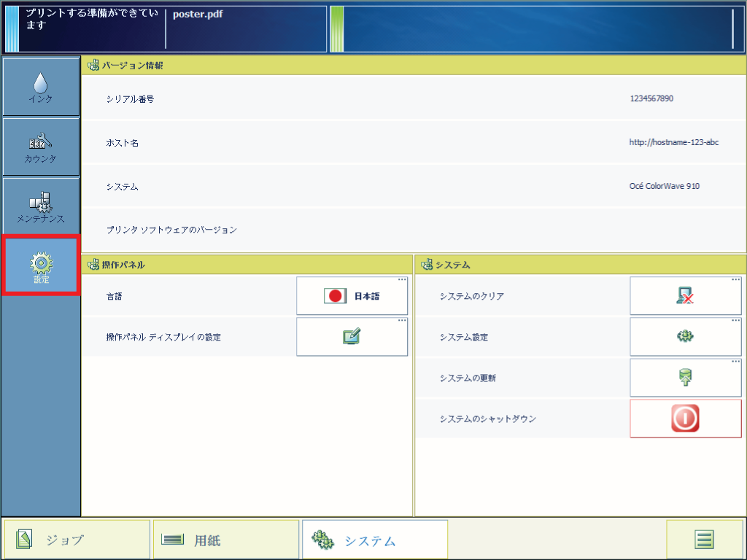Screen dimensions: 747x560
Task: Click the システムのクリア icon button
Action: point(686,296)
